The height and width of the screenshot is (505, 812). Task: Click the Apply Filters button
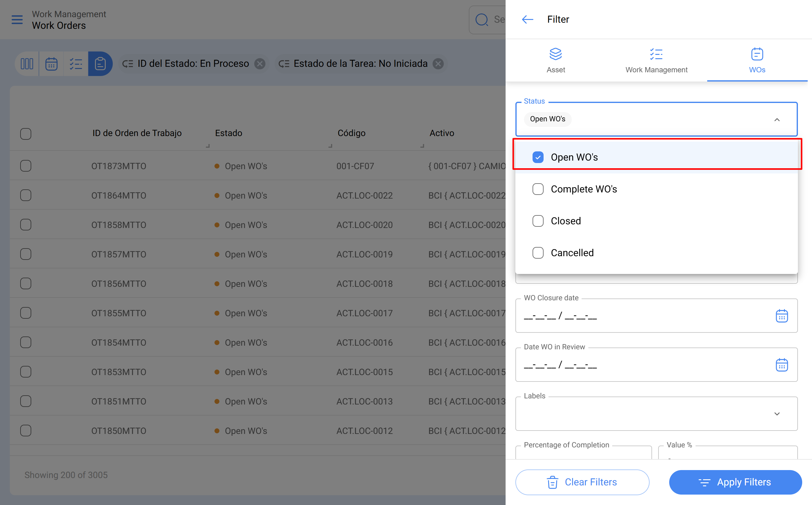735,482
